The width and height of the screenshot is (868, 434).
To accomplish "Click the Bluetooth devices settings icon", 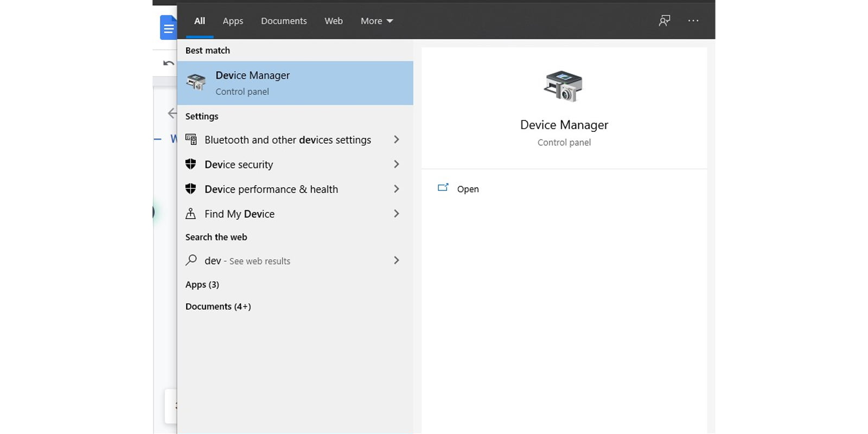I will click(x=190, y=139).
